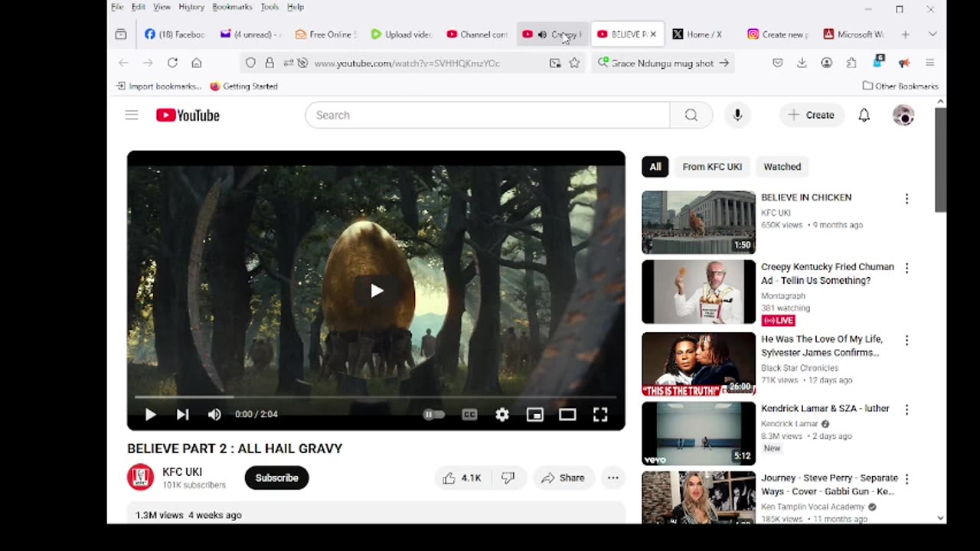
Task: Open options menu for Kendrick Lamar luther video
Action: [x=906, y=410]
